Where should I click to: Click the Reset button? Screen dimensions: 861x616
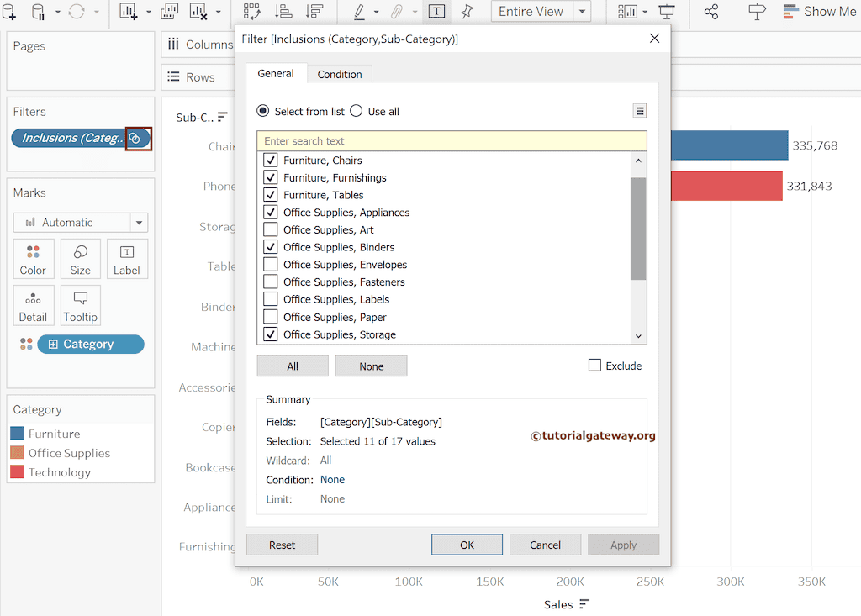[283, 545]
